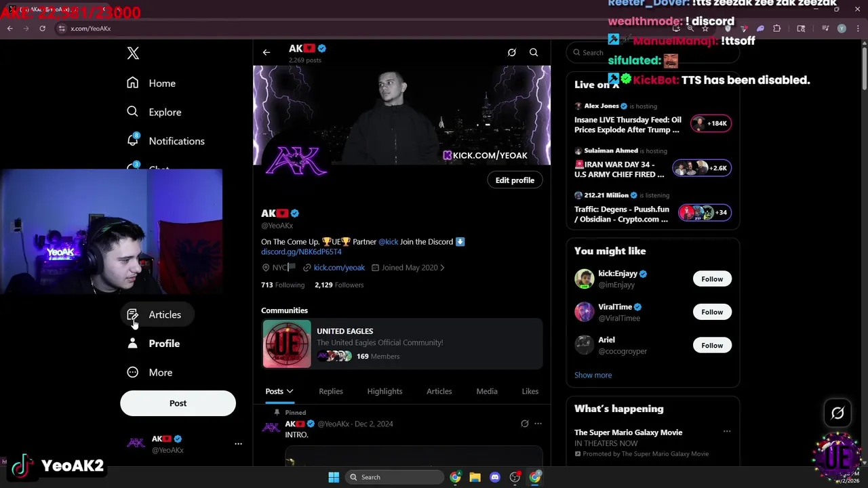This screenshot has height=488, width=868.
Task: View the 713 Following list
Action: [283, 285]
